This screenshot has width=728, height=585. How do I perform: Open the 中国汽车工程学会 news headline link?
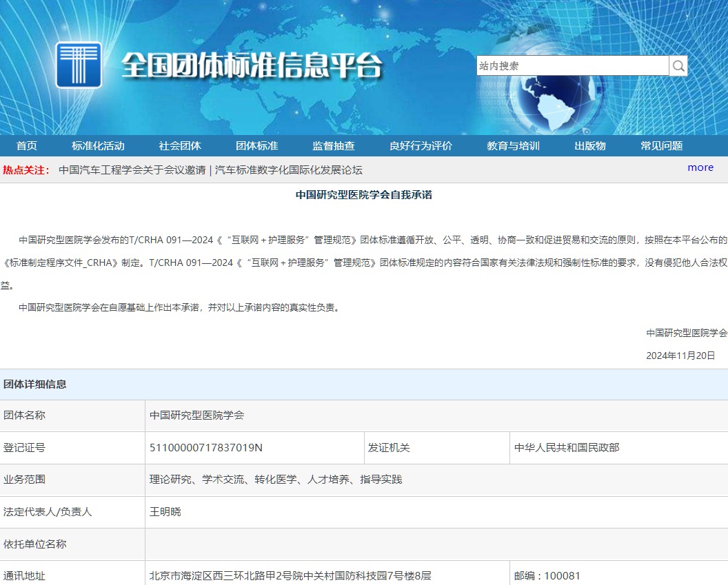[x=210, y=170]
